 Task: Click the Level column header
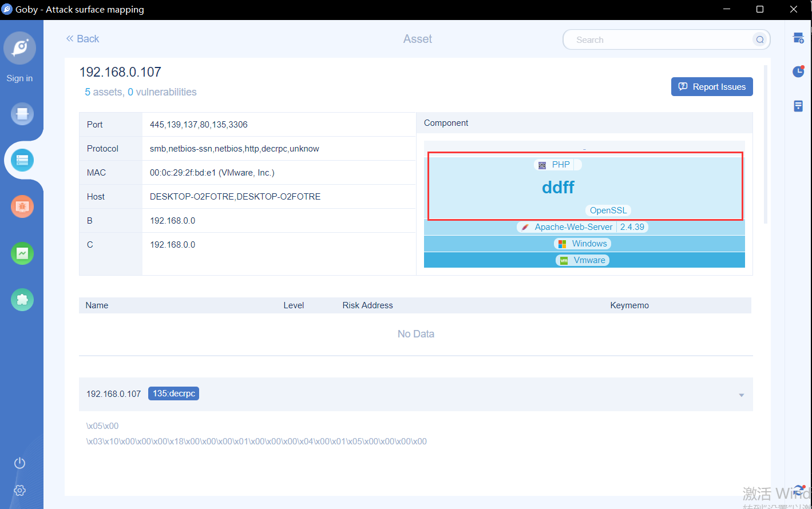(294, 305)
